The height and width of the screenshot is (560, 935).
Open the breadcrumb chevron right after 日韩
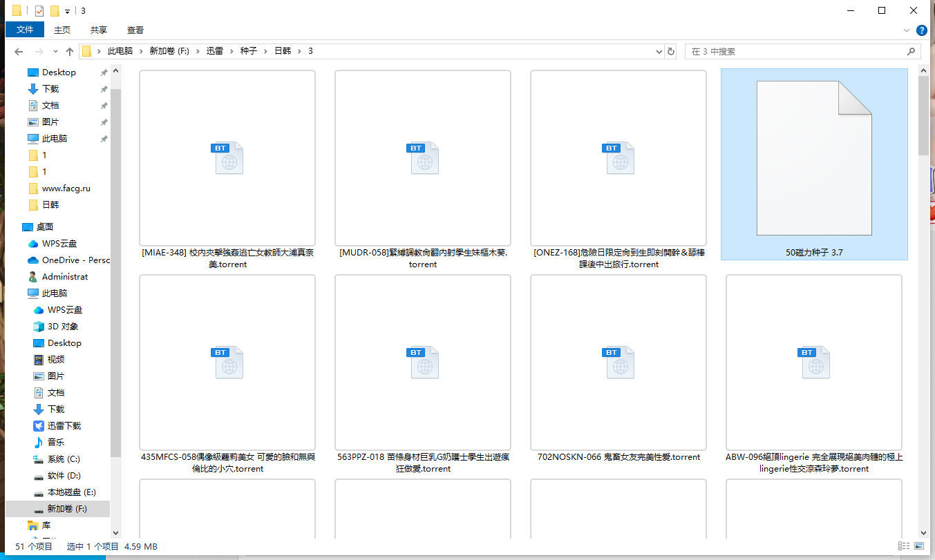pyautogui.click(x=299, y=52)
